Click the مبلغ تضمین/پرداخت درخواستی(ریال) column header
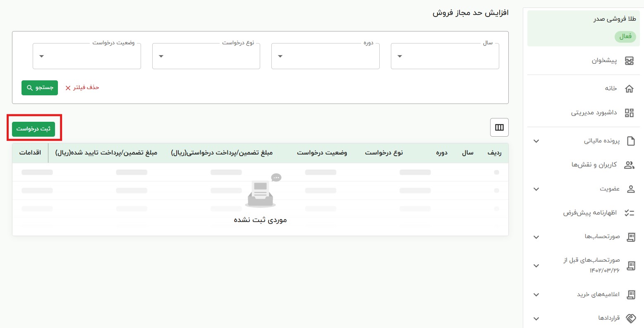 pyautogui.click(x=222, y=153)
